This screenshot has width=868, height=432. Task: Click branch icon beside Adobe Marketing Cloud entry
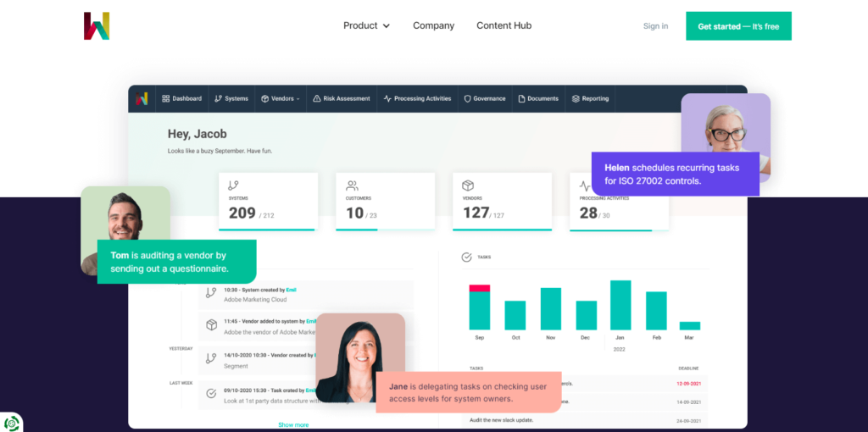(211, 293)
